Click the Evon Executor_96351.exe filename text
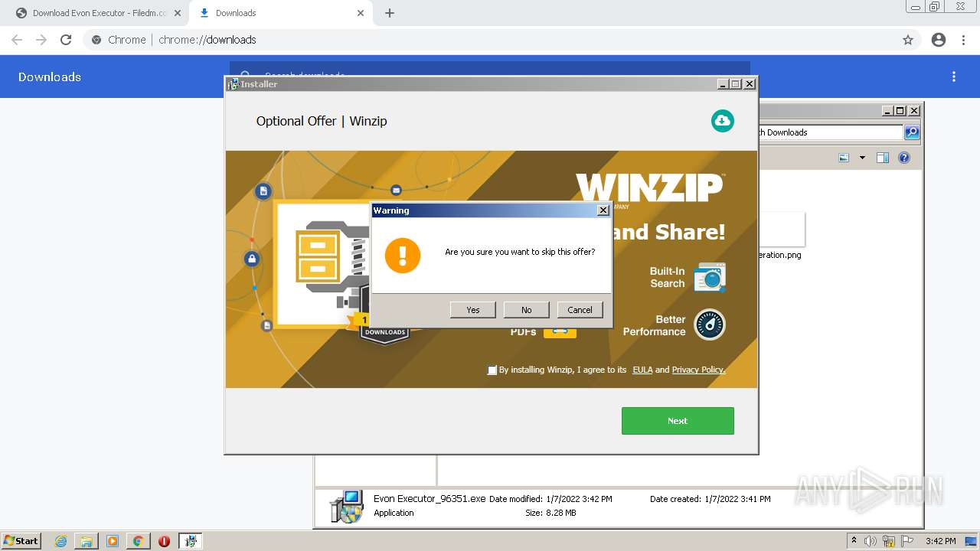Image resolution: width=980 pixels, height=551 pixels. [430, 499]
